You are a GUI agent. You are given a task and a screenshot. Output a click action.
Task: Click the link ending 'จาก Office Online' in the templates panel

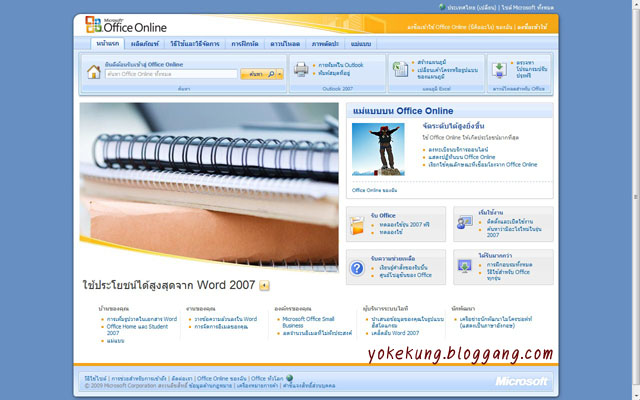(x=482, y=164)
